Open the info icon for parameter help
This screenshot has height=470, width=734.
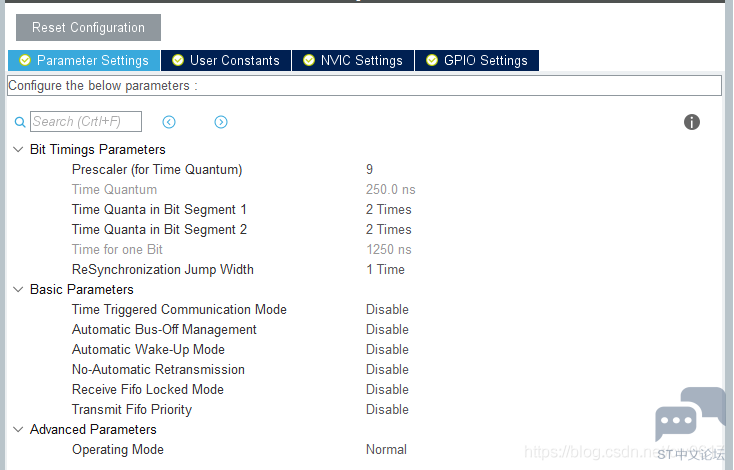[x=691, y=122]
